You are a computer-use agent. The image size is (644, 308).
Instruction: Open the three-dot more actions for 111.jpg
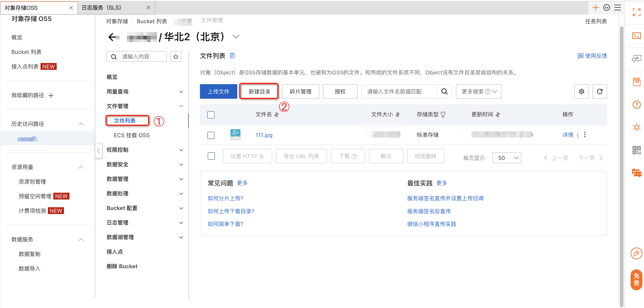(585, 135)
